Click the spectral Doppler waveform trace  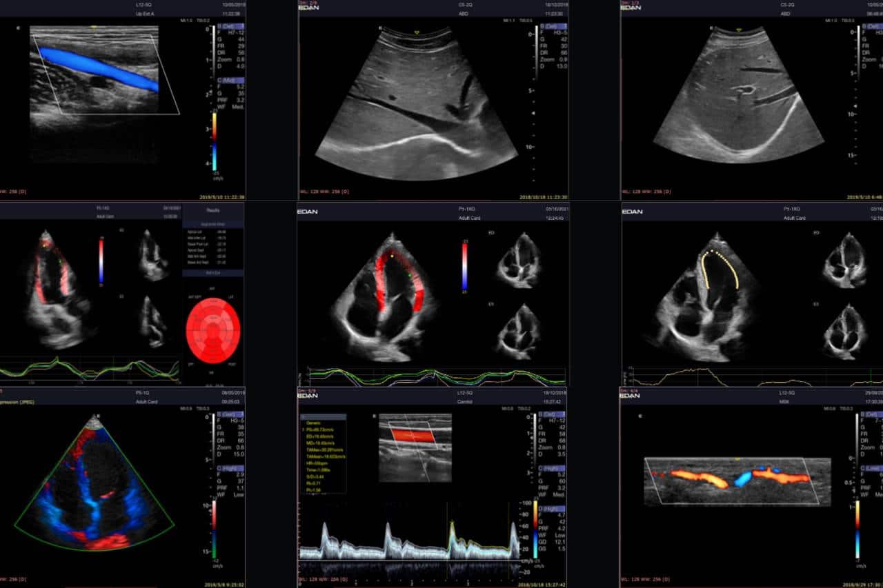[408, 541]
